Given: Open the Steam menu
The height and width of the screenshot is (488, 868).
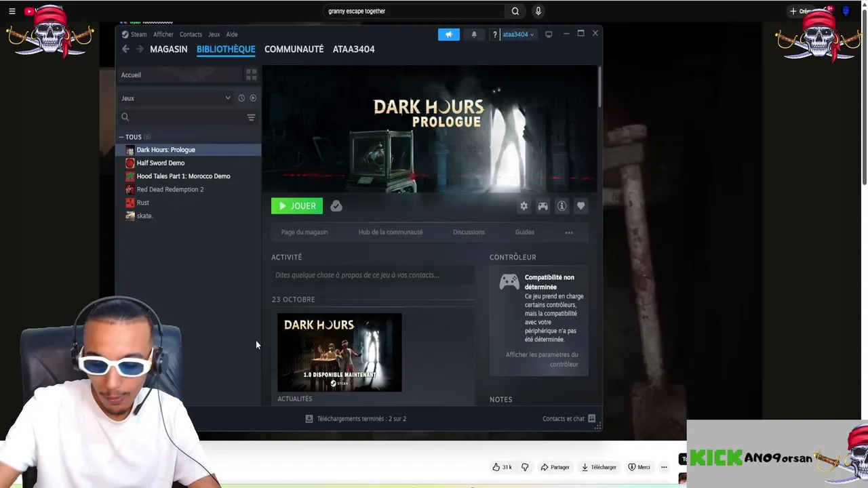Looking at the screenshot, I should pos(134,34).
